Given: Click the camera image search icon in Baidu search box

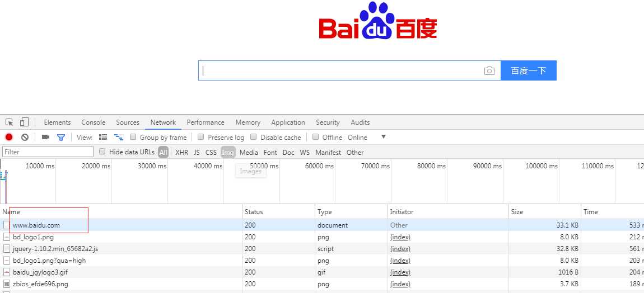Looking at the screenshot, I should pos(489,70).
